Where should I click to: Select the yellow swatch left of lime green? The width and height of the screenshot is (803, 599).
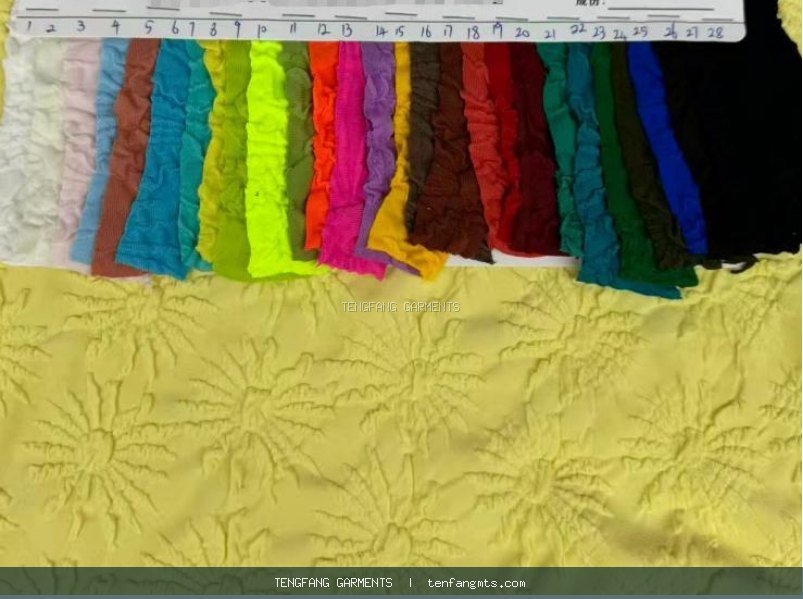coord(213,154)
